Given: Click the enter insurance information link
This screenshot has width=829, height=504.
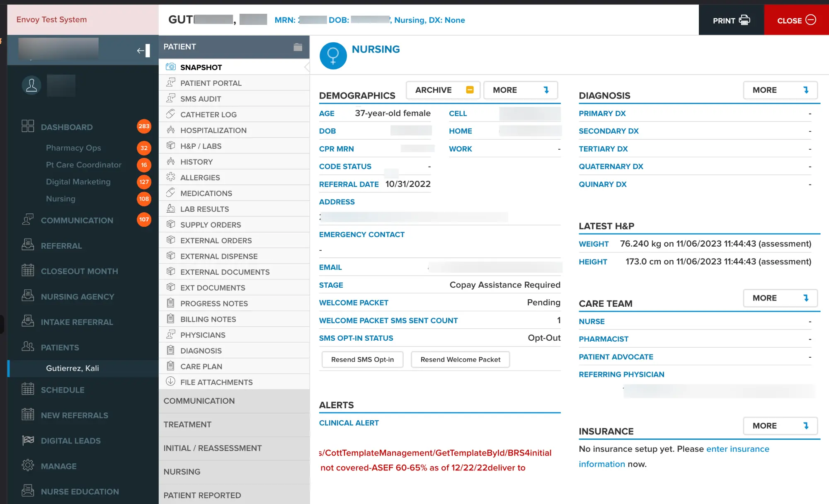Looking at the screenshot, I should point(738,449).
